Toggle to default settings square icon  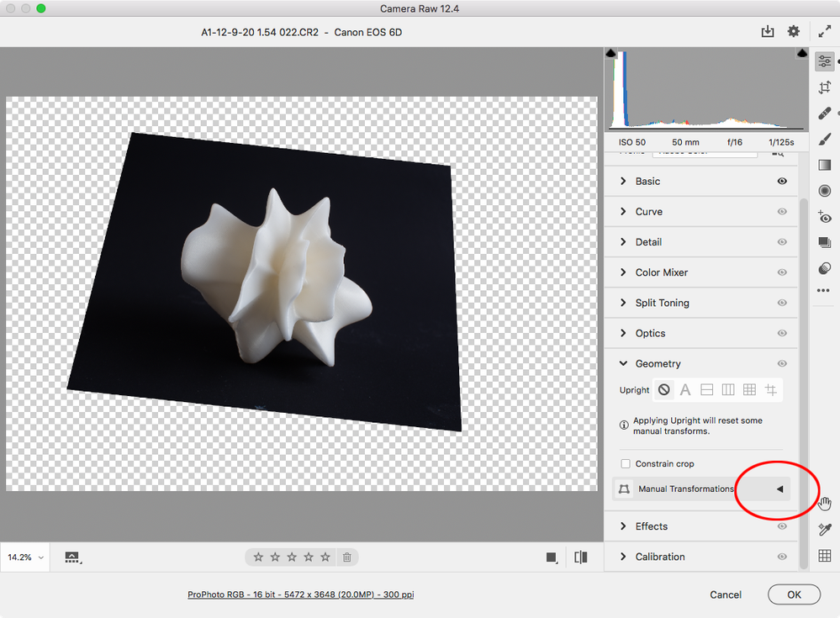click(x=552, y=557)
